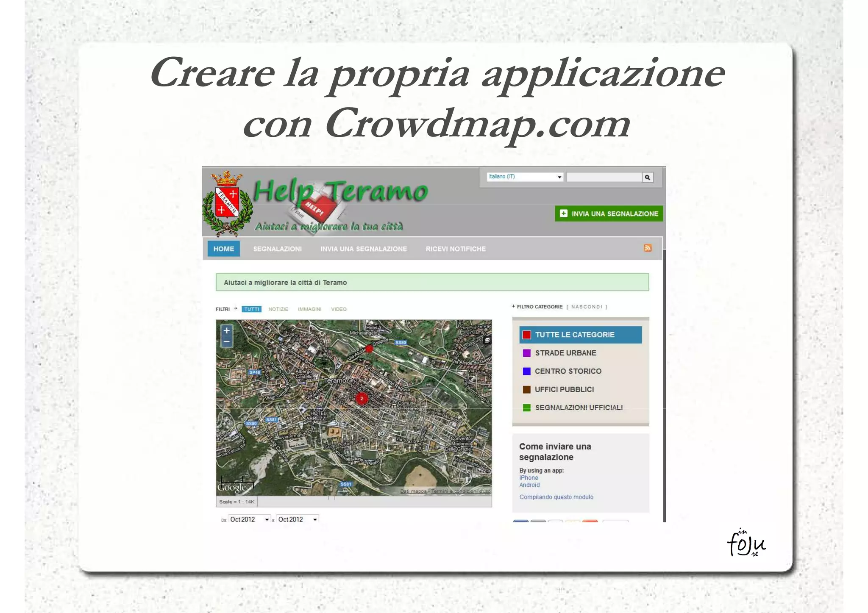This screenshot has width=868, height=613.
Task: Open INVIA UNA SEGNALAZIONE in the nav bar
Action: (x=364, y=249)
